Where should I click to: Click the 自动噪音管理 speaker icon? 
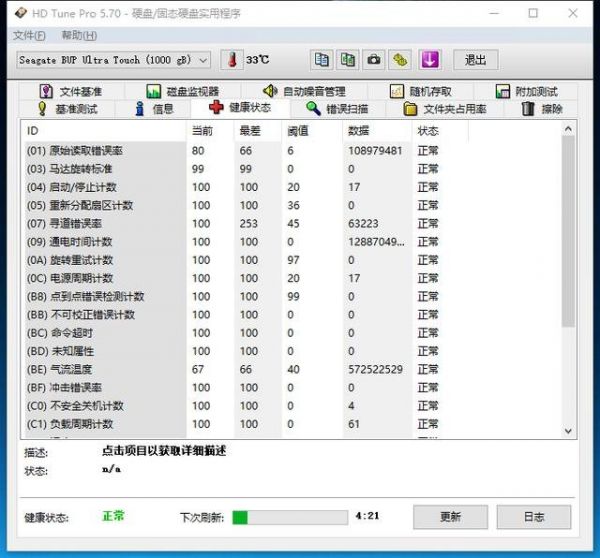point(270,91)
